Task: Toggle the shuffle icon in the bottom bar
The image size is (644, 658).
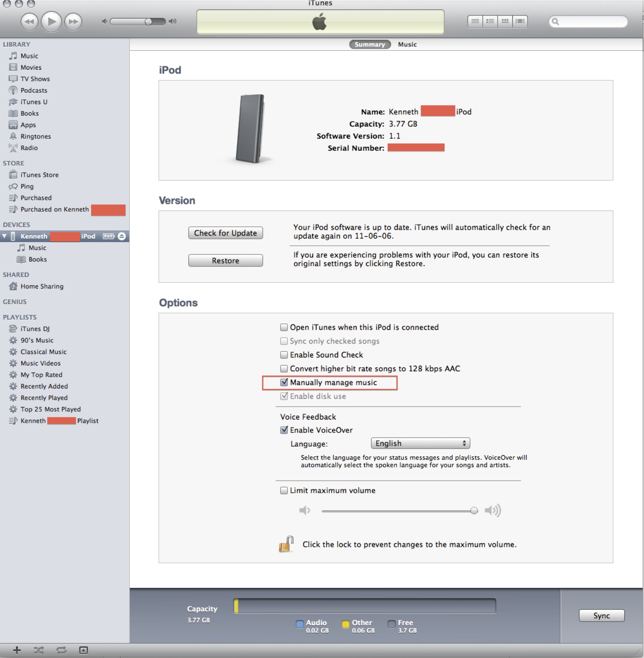Action: pos(39,650)
